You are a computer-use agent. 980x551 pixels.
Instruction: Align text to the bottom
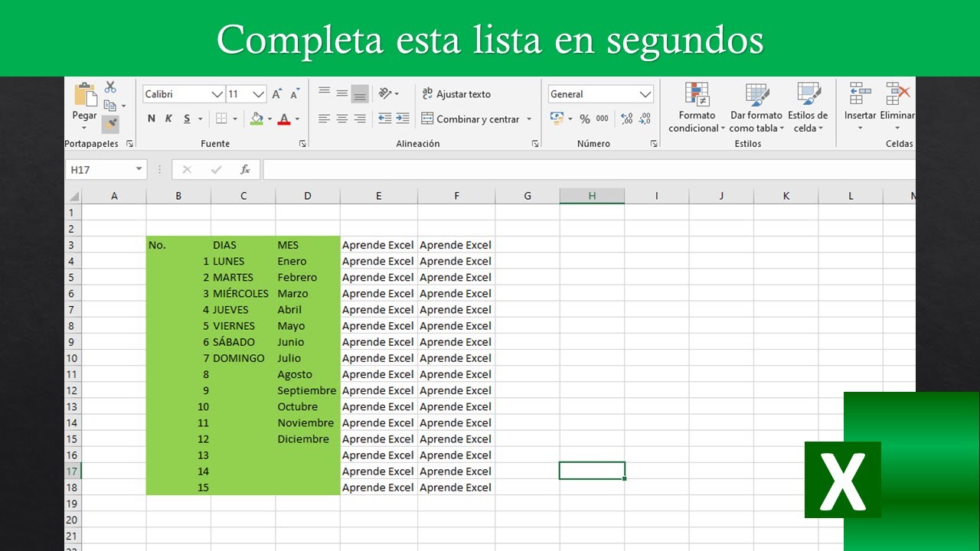[x=360, y=93]
